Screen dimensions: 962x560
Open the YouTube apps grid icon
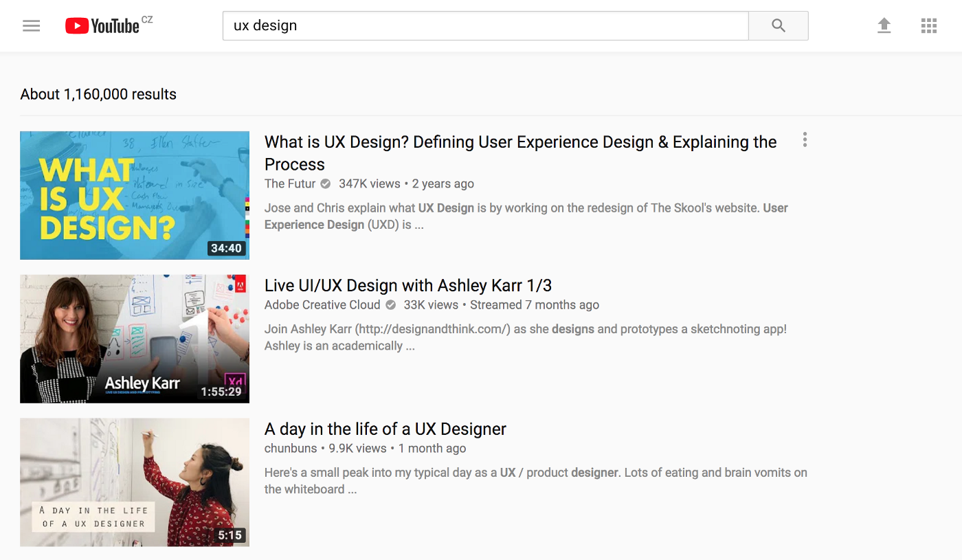coord(929,25)
